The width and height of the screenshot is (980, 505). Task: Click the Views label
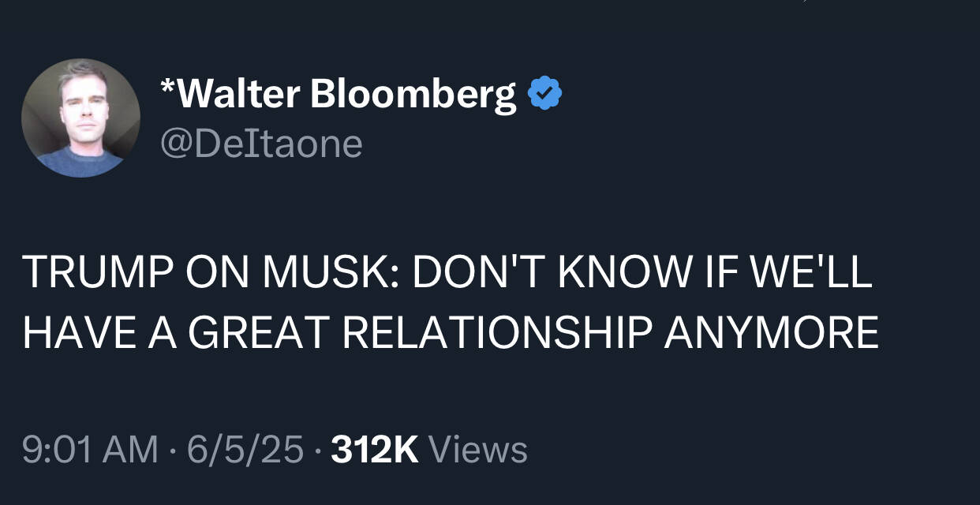pos(477,449)
